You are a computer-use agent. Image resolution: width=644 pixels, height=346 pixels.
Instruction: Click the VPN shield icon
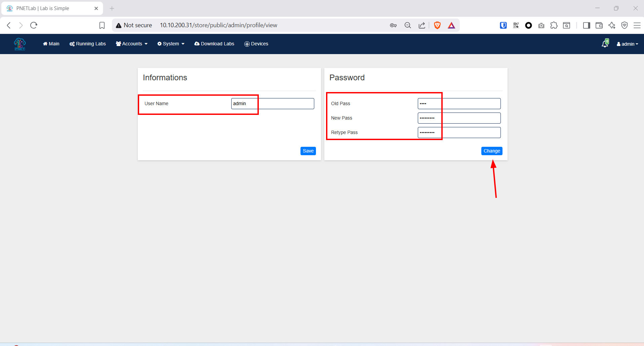coord(625,26)
